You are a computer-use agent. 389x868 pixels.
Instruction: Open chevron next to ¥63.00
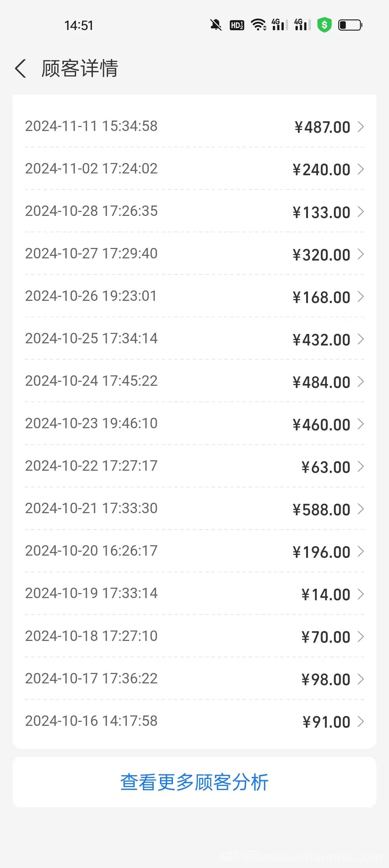[361, 466]
